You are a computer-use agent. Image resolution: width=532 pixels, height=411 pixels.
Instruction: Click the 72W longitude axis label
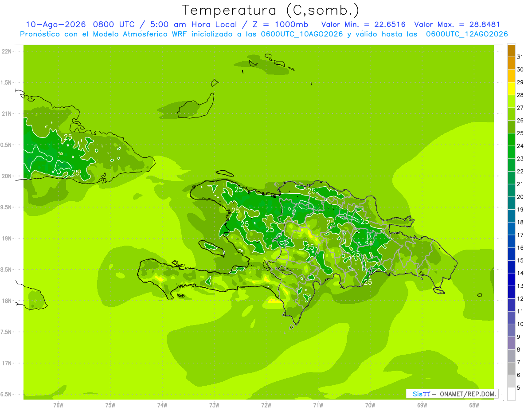[266, 405]
